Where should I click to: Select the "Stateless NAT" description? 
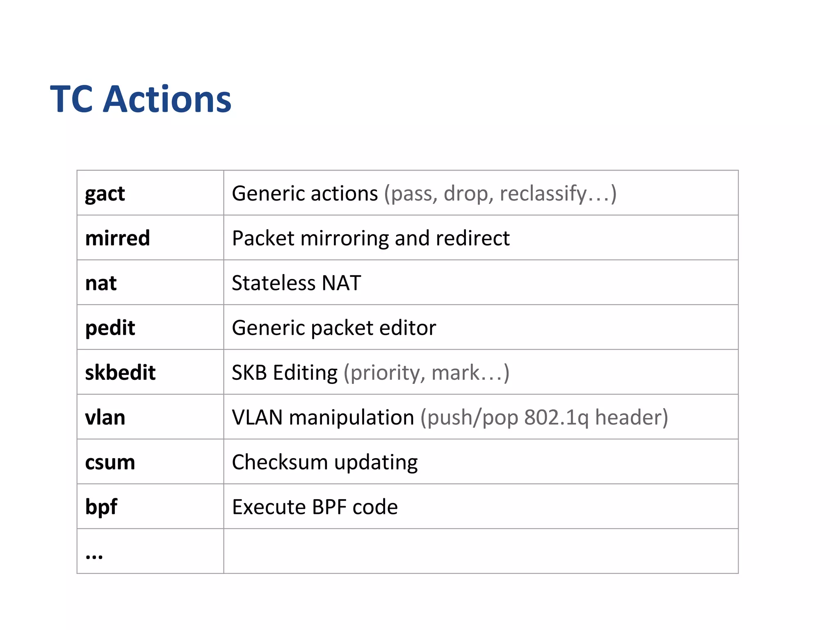coord(296,283)
